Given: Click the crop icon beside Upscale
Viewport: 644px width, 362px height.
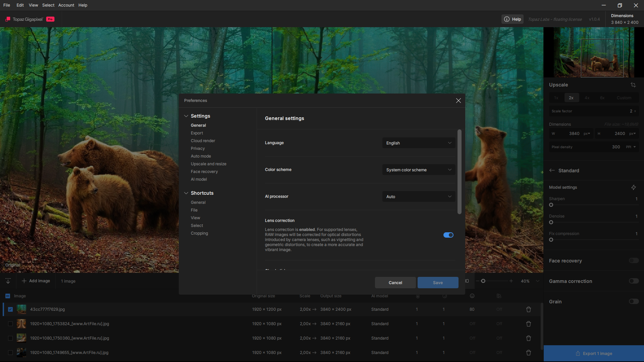Looking at the screenshot, I should 633,85.
